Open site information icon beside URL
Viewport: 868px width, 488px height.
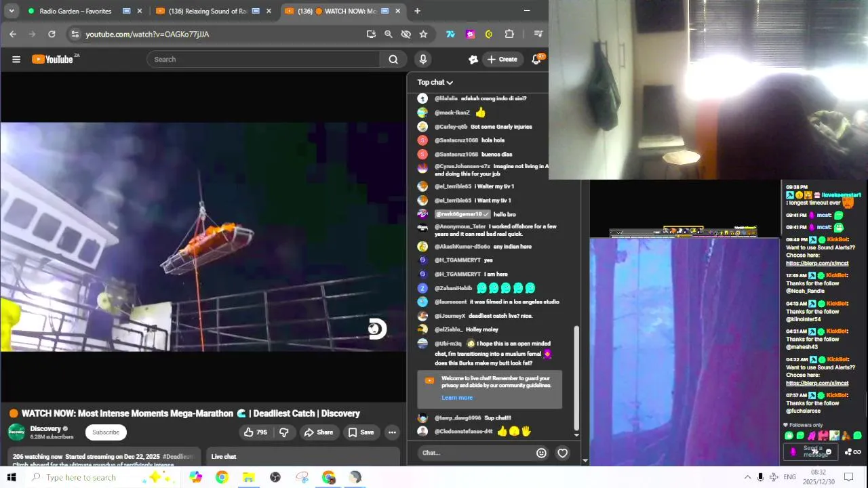[75, 34]
